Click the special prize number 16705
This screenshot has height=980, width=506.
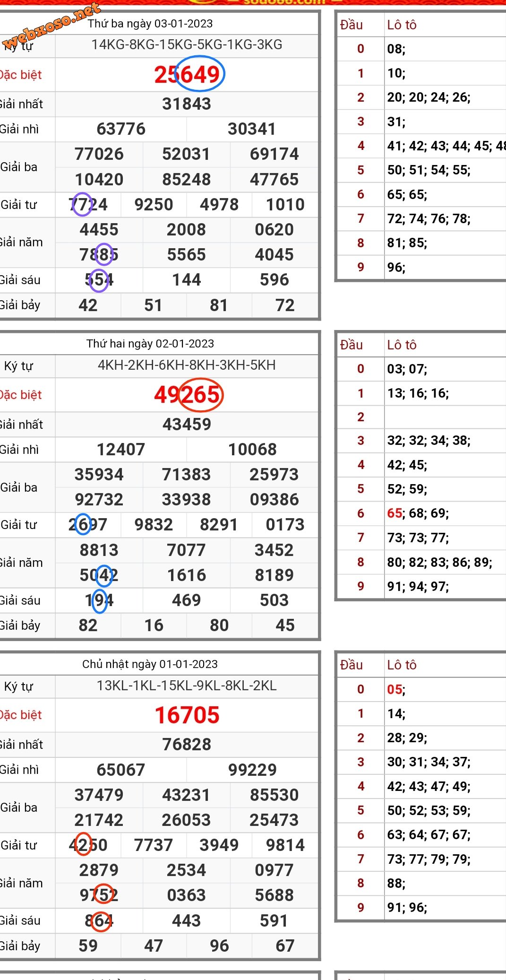[187, 715]
